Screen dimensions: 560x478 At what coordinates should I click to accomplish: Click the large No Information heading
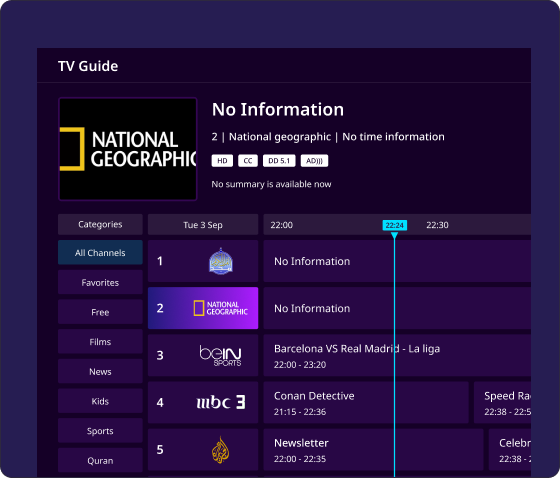coord(278,109)
